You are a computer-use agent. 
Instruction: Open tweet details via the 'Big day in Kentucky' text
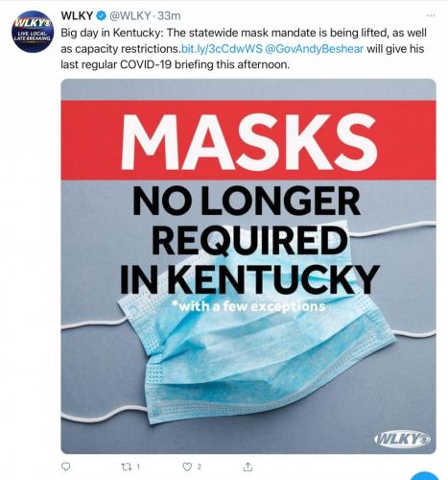pyautogui.click(x=112, y=33)
